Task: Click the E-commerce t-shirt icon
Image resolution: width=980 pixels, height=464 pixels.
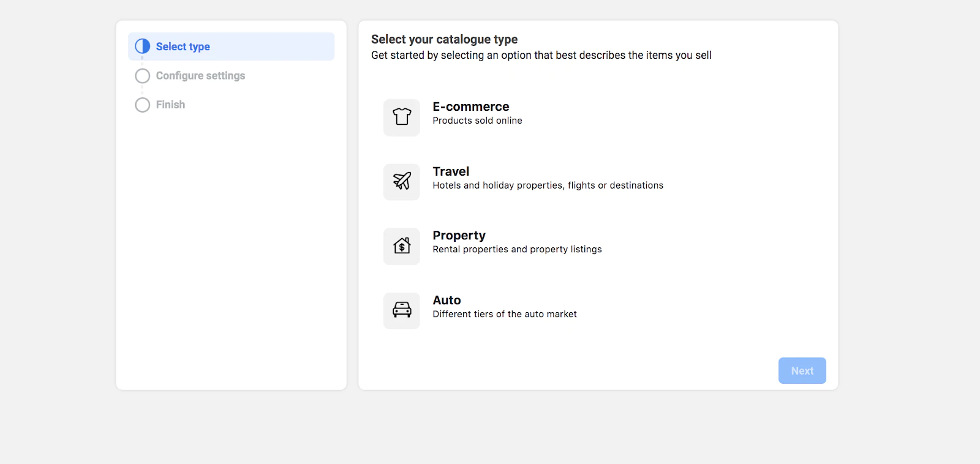Action: [x=402, y=117]
